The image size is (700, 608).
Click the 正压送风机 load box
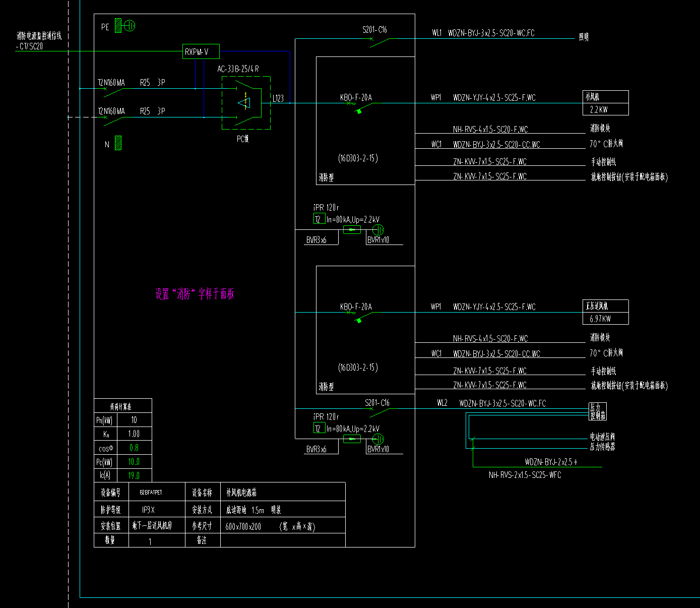606,312
